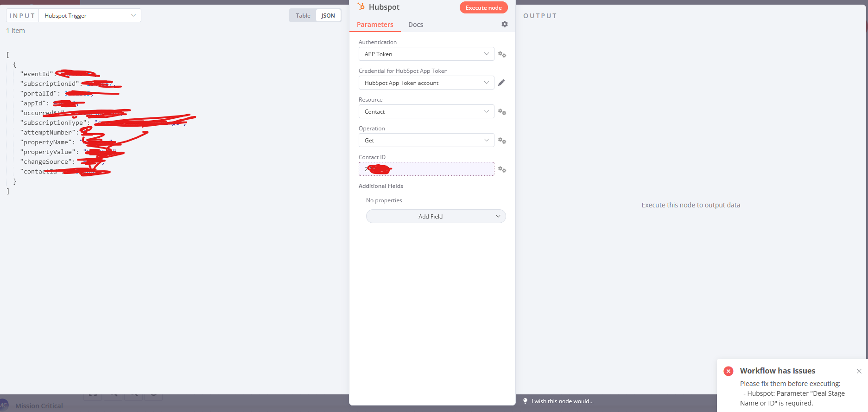Image resolution: width=868 pixels, height=412 pixels.
Task: Open Contact ID parameter options gear
Action: [502, 169]
